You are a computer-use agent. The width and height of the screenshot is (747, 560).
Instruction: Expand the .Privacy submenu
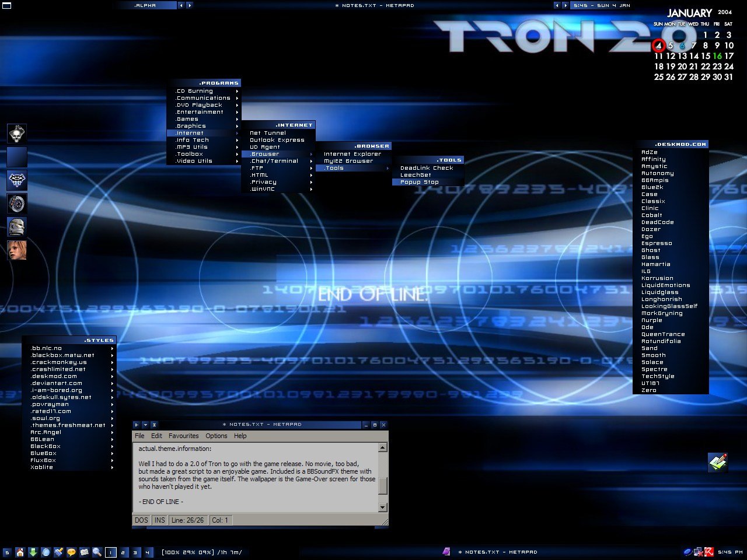coord(278,182)
